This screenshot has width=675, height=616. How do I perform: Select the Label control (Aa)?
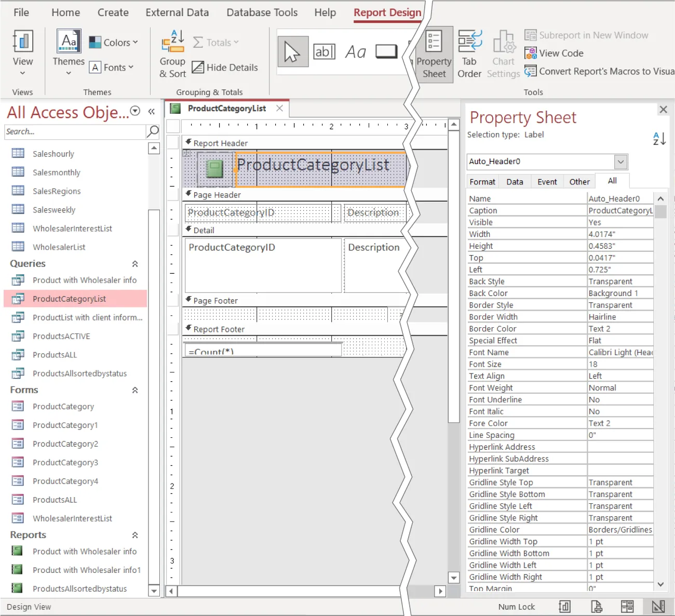tap(356, 51)
